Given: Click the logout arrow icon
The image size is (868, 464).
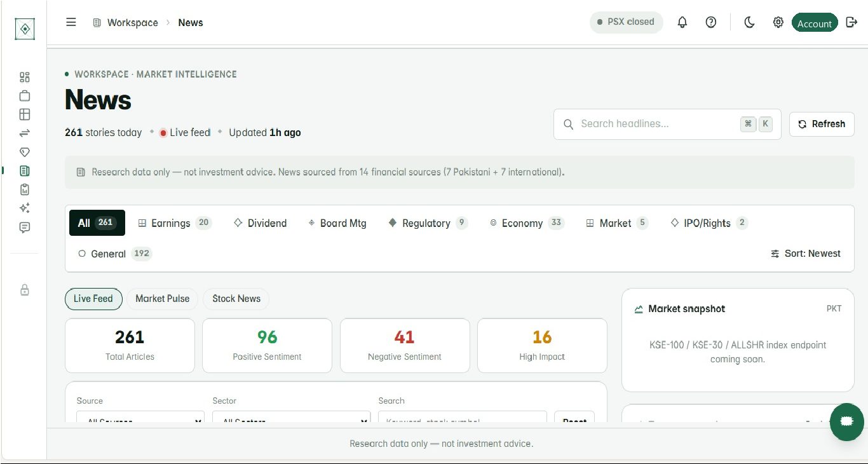Looking at the screenshot, I should coord(852,22).
